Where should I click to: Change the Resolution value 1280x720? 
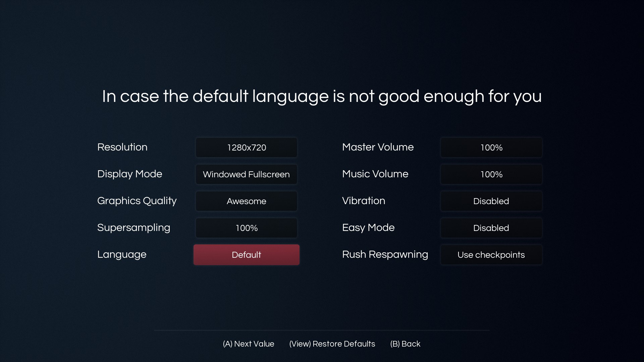[247, 147]
